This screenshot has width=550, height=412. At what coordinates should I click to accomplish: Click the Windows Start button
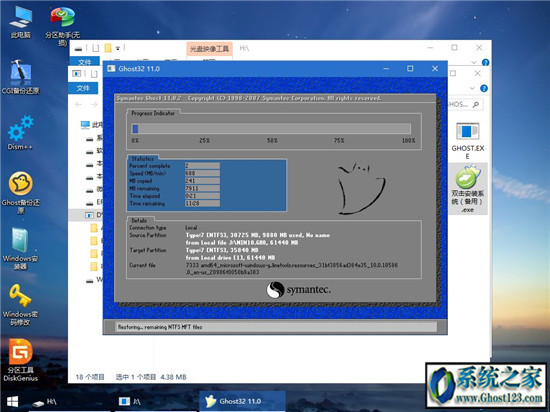click(12, 401)
